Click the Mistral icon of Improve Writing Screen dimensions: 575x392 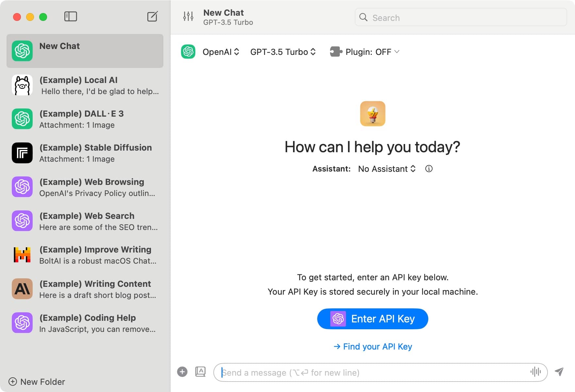[22, 255]
